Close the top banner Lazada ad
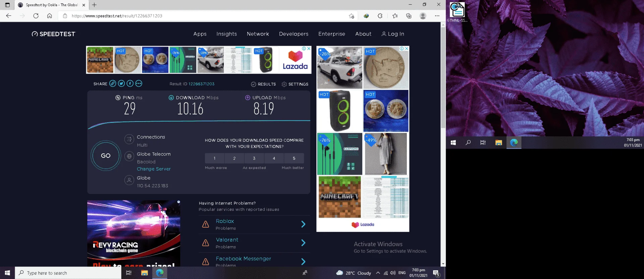Viewport: 644px width, 279px height. coord(309,48)
